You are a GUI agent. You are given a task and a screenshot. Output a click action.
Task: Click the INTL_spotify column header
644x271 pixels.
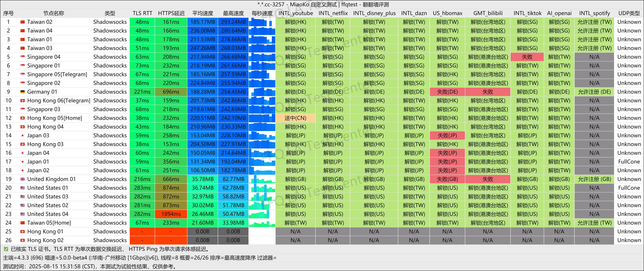pos(594,13)
